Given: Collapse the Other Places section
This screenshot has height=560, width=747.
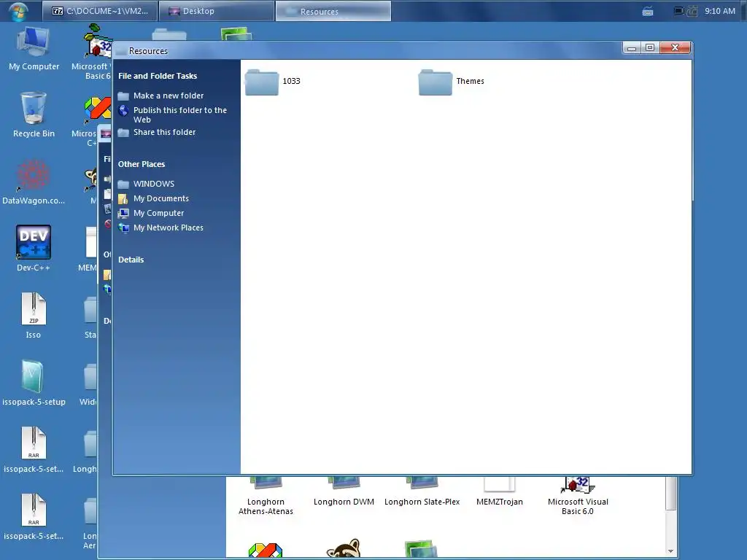Looking at the screenshot, I should (x=142, y=164).
